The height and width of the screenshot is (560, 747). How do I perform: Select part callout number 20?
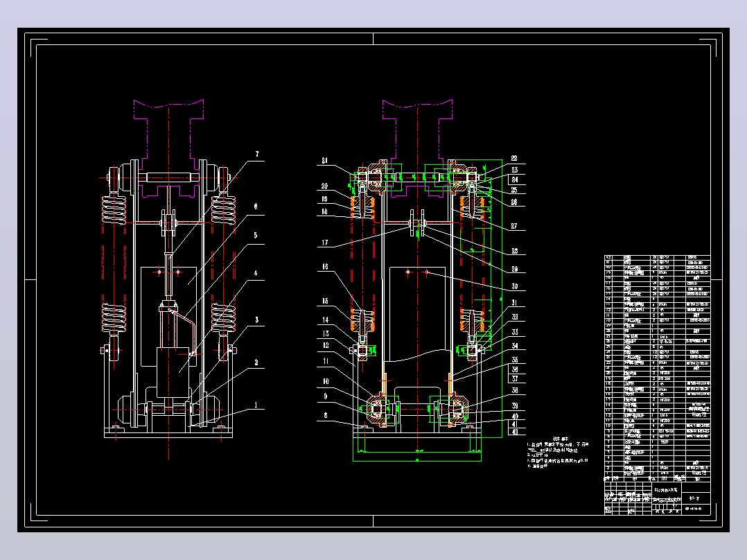coord(324,186)
